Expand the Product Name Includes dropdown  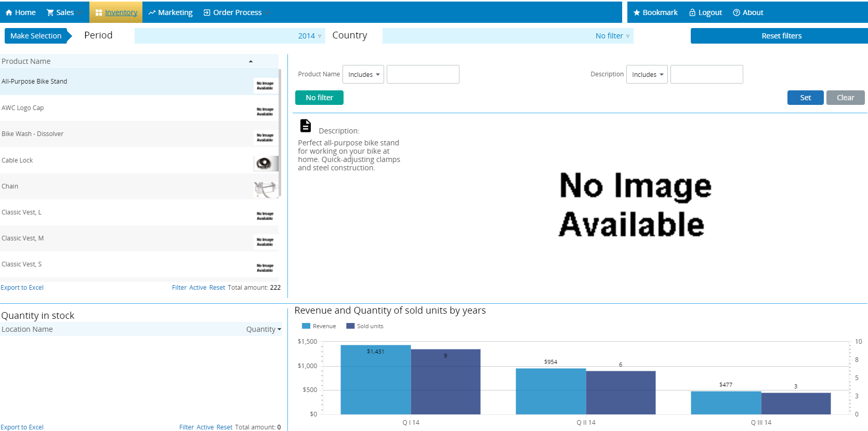point(363,74)
